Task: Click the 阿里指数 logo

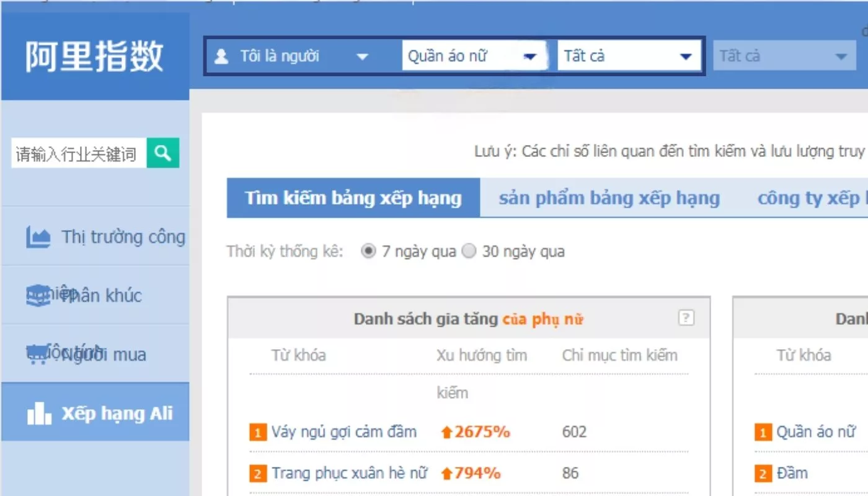Action: coord(94,56)
